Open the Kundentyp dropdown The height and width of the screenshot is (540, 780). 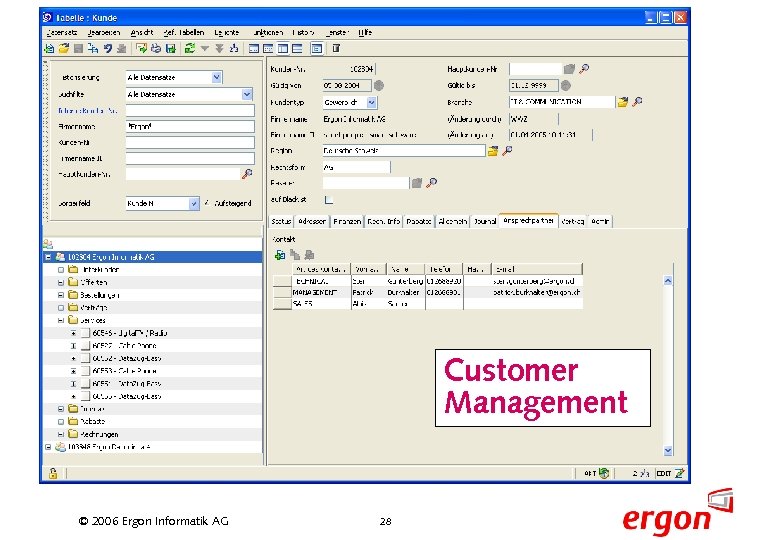[x=372, y=102]
